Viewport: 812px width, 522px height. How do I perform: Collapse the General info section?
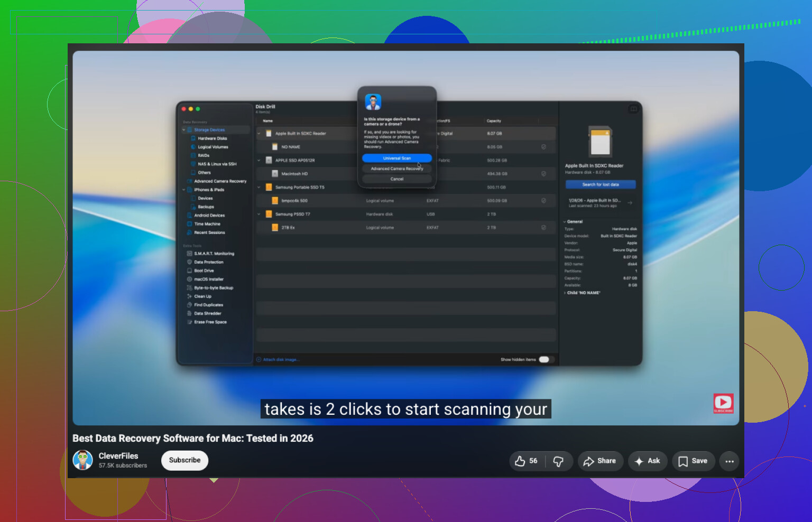point(565,222)
